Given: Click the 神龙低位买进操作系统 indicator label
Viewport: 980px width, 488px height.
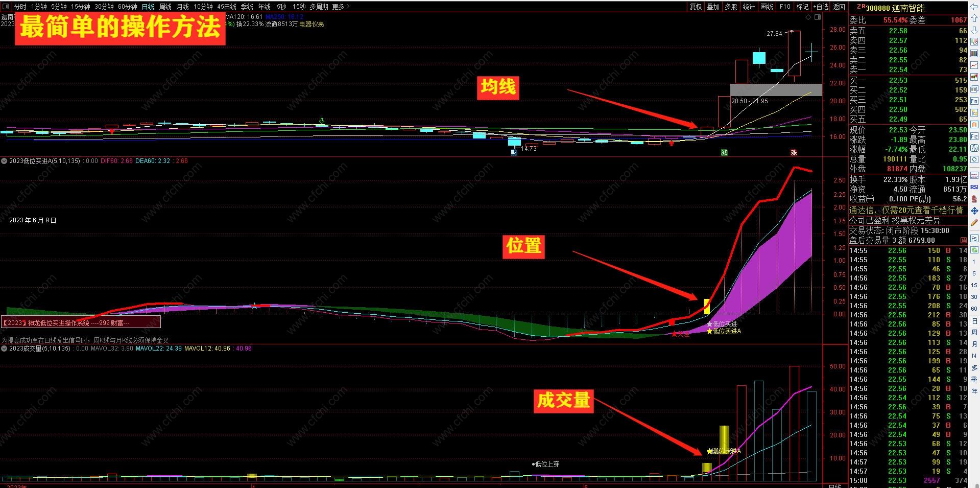Looking at the screenshot, I should 81,322.
